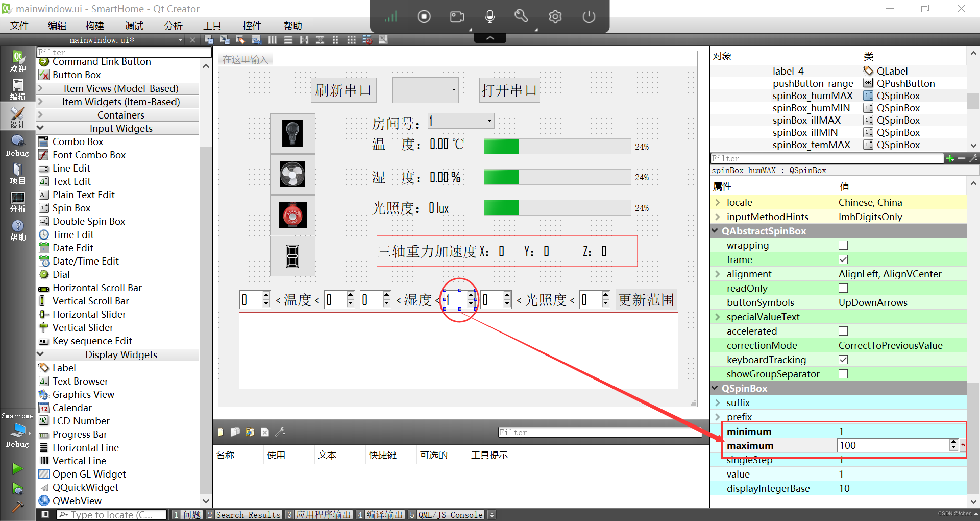Click the Adjust Size toolbar icon
The height and width of the screenshot is (521, 980).
point(383,40)
